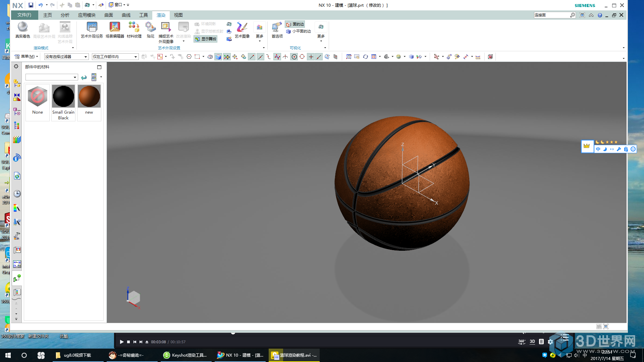Viewport: 644px width, 362px height.
Task: Toggle the control point snap option
Action: pyautogui.click(x=269, y=57)
